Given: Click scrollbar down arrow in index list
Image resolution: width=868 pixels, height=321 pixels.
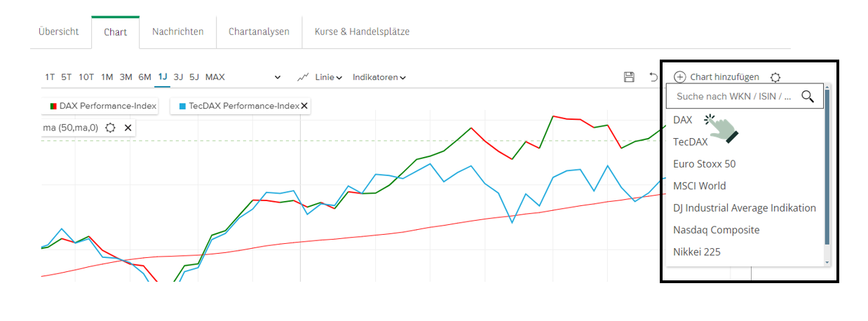Looking at the screenshot, I should pyautogui.click(x=827, y=262).
